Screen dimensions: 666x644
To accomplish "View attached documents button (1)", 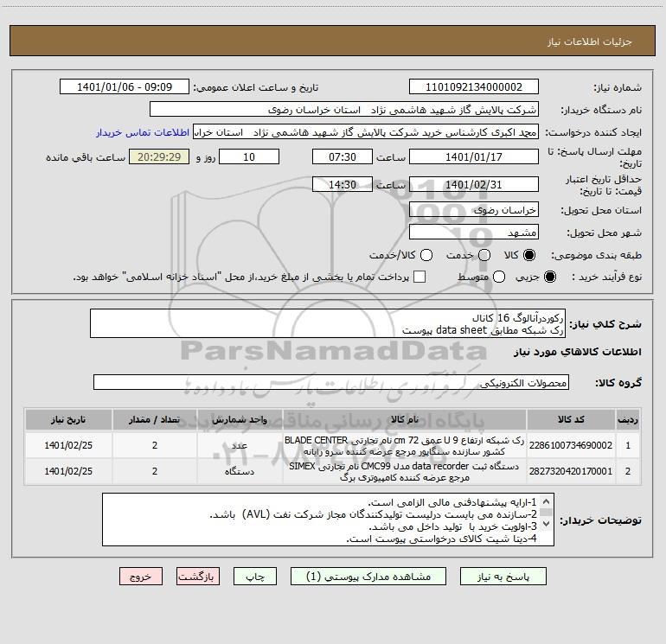I will click(x=368, y=577).
